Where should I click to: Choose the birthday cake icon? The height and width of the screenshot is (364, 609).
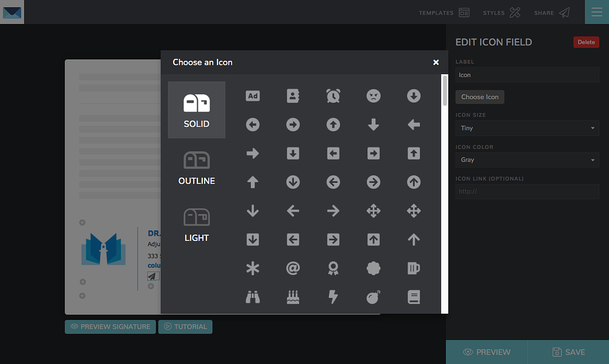pos(293,297)
